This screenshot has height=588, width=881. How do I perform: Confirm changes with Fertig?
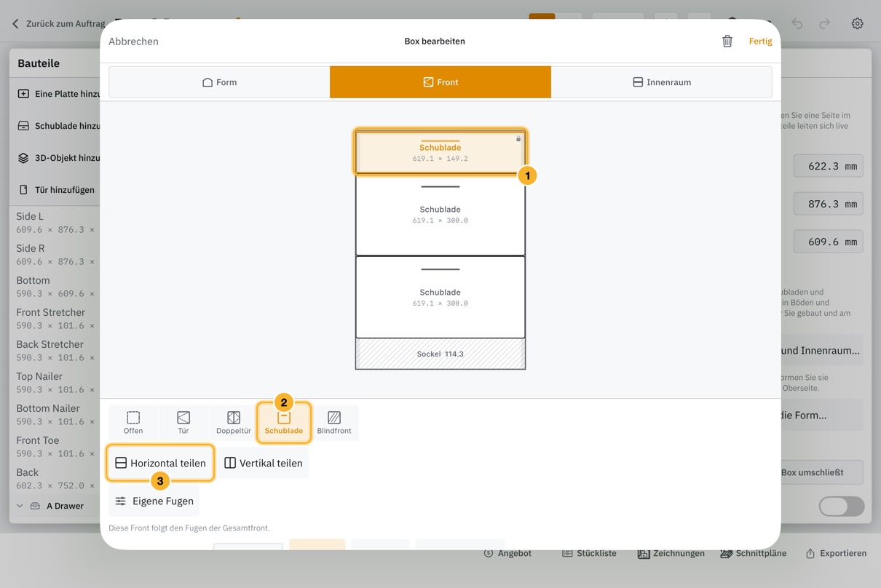(x=760, y=41)
